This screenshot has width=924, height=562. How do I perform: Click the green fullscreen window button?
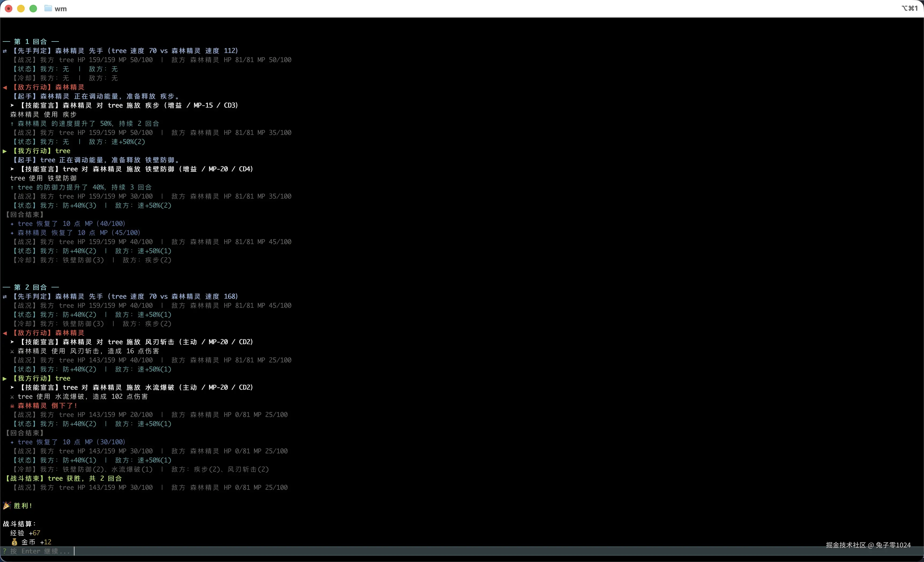(x=33, y=8)
